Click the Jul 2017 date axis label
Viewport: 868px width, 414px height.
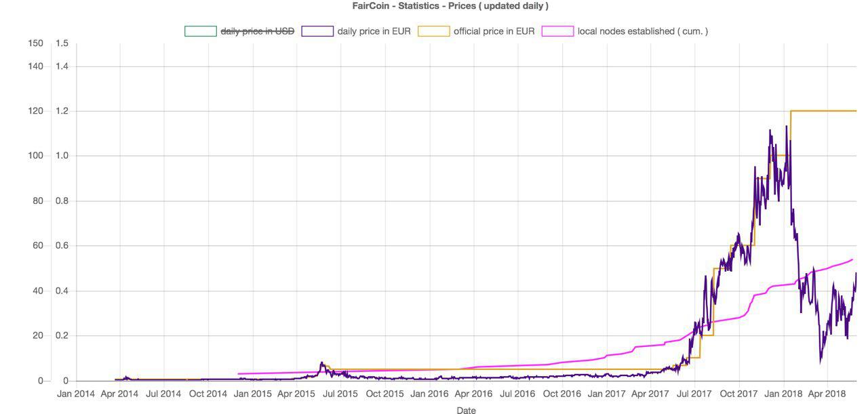click(694, 394)
